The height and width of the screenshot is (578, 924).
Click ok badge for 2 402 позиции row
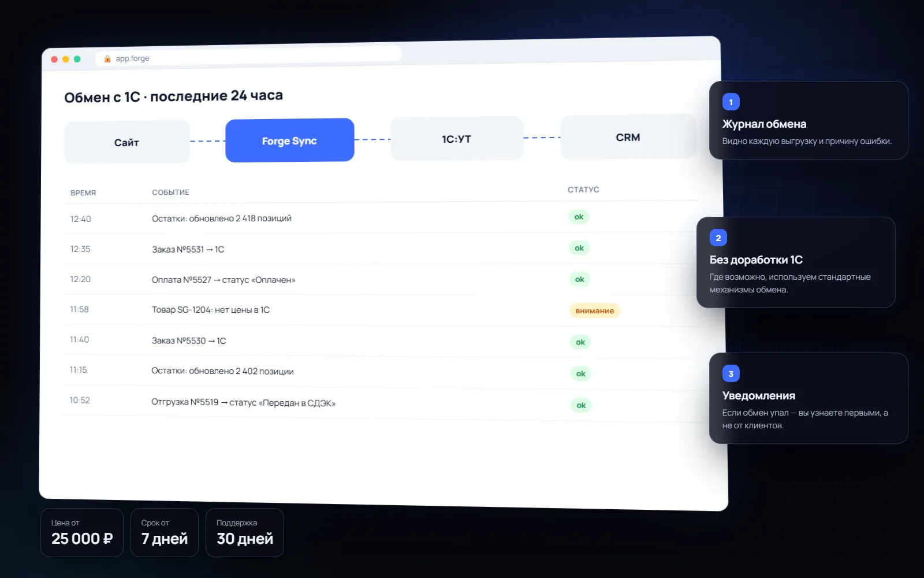click(x=581, y=373)
